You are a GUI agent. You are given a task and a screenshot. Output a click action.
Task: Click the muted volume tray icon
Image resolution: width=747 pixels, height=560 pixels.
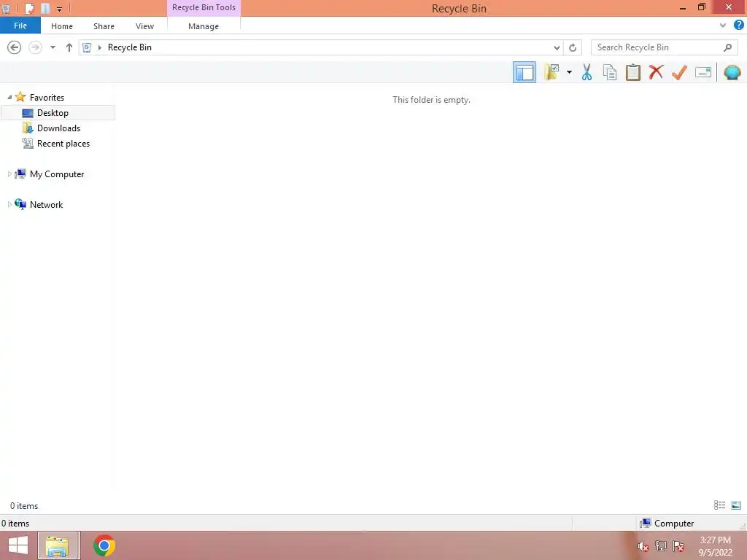pyautogui.click(x=643, y=547)
